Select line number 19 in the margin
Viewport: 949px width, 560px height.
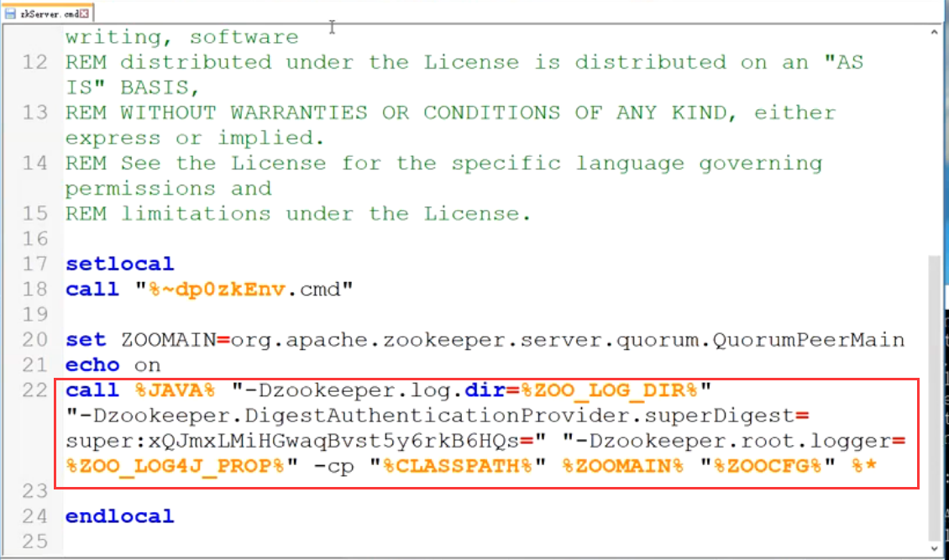(34, 315)
